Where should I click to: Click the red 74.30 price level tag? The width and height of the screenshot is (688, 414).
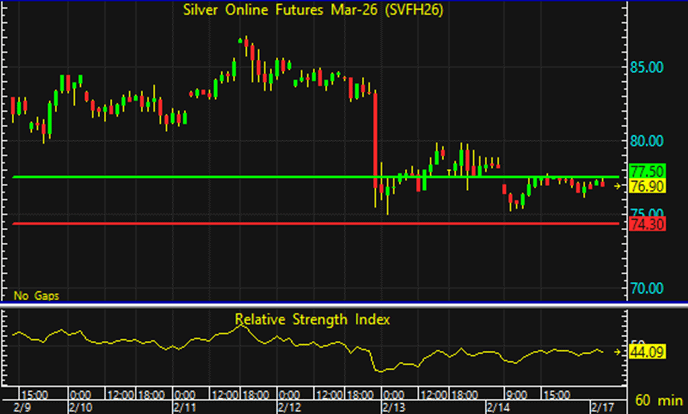coord(642,223)
